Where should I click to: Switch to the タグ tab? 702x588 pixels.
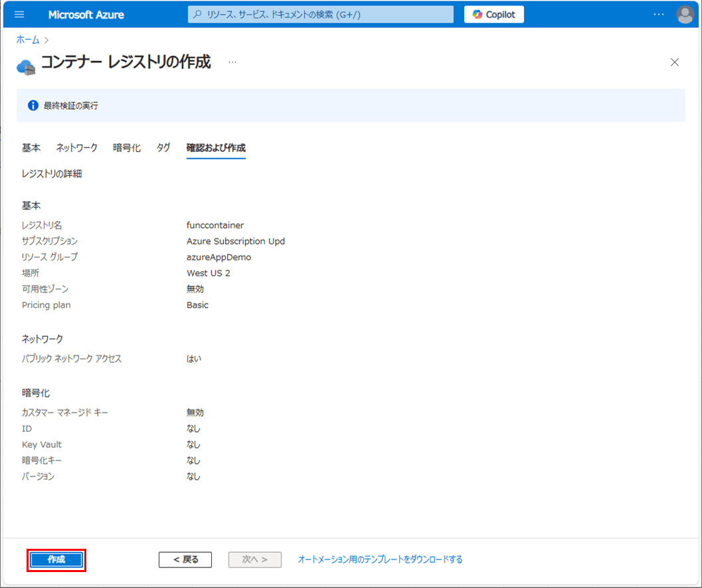[163, 147]
